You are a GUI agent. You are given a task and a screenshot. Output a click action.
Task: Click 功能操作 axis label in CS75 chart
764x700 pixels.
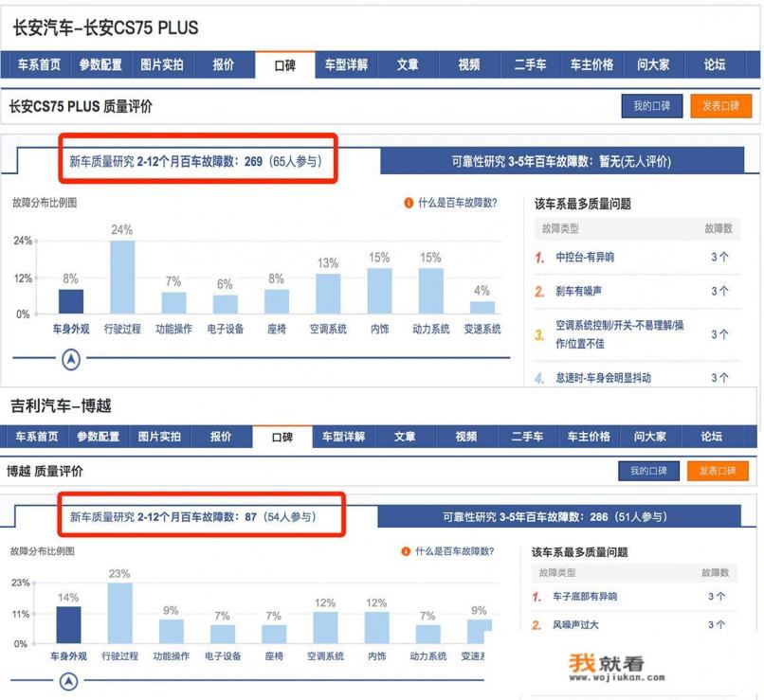[174, 329]
